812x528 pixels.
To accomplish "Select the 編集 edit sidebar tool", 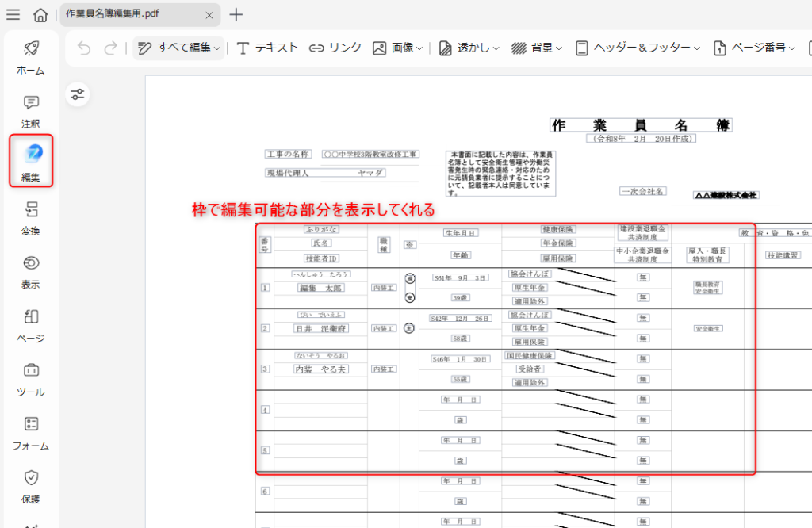I will (31, 161).
